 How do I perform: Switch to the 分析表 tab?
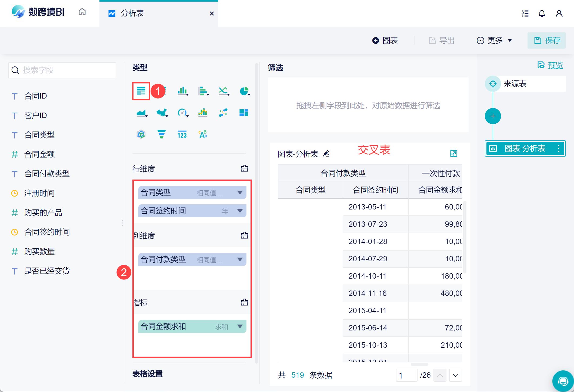(132, 13)
